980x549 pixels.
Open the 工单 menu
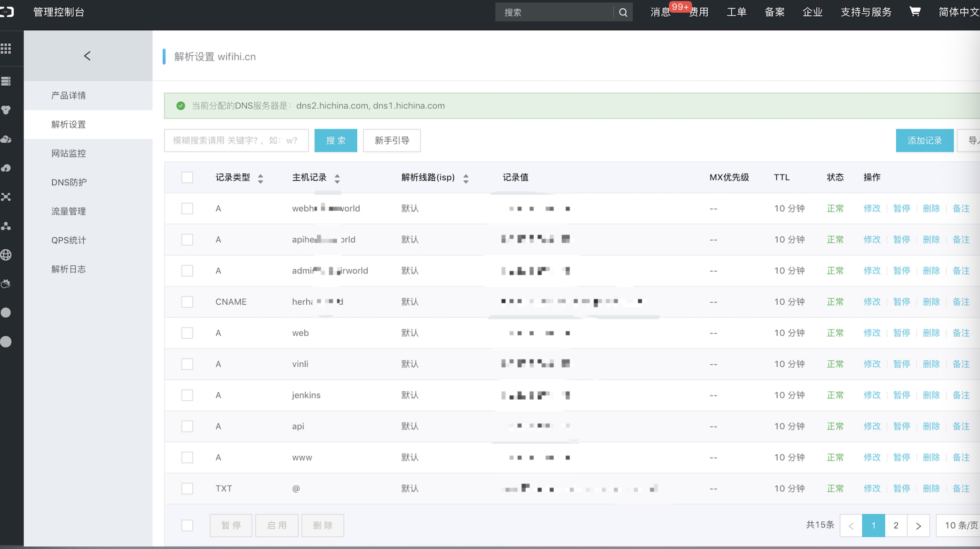(x=737, y=12)
